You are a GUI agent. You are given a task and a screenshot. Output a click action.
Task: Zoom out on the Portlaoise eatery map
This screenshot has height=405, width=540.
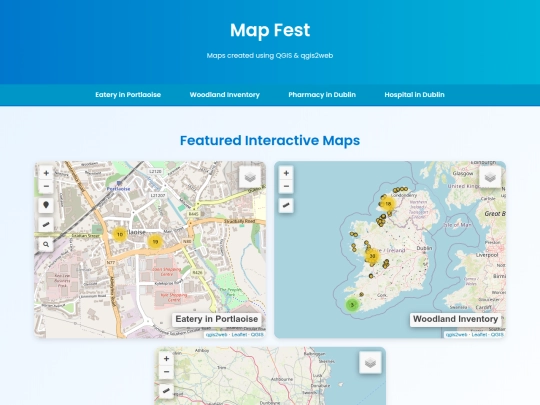[46, 187]
